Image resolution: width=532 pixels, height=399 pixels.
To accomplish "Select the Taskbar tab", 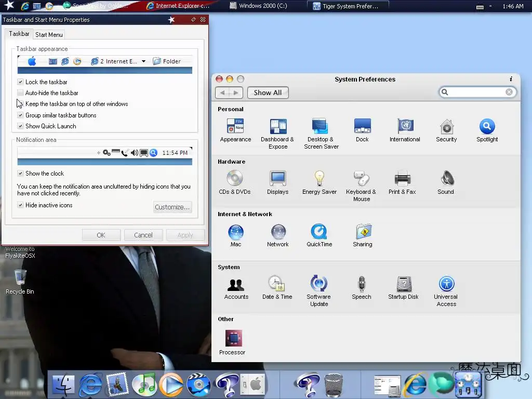I will 19,34.
